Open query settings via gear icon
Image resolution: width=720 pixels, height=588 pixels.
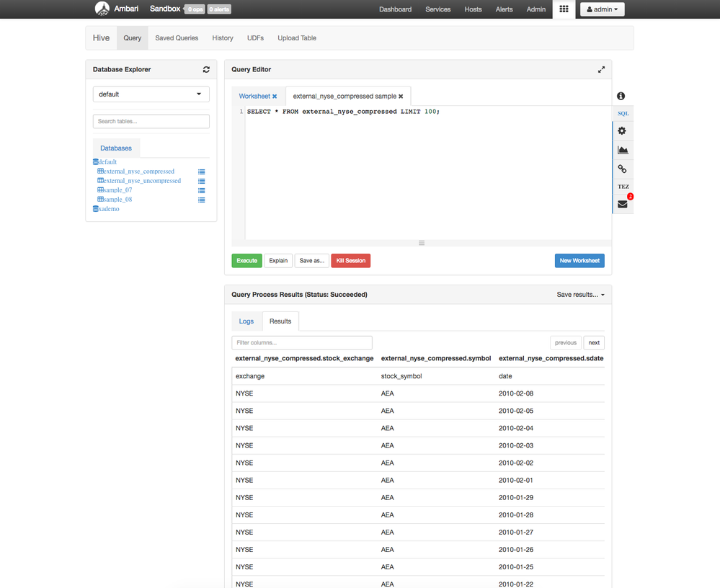tap(621, 130)
